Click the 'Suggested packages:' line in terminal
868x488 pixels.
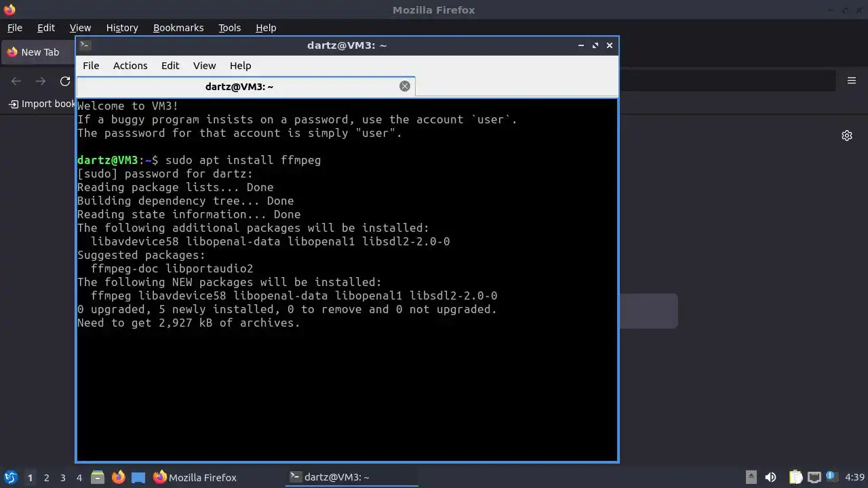(x=141, y=255)
